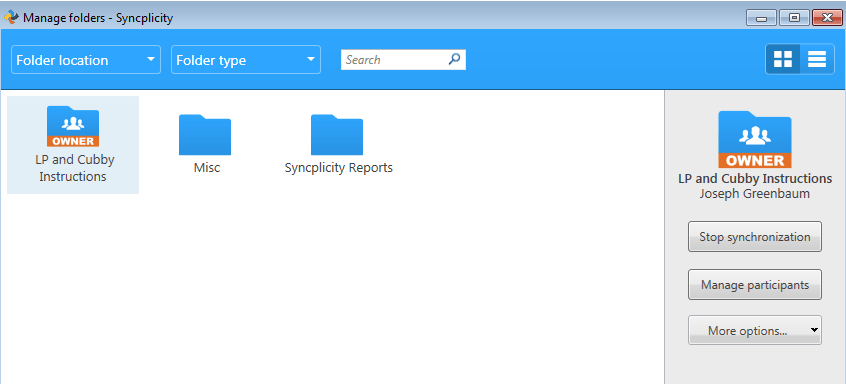Minimize the Manage folders window

761,18
